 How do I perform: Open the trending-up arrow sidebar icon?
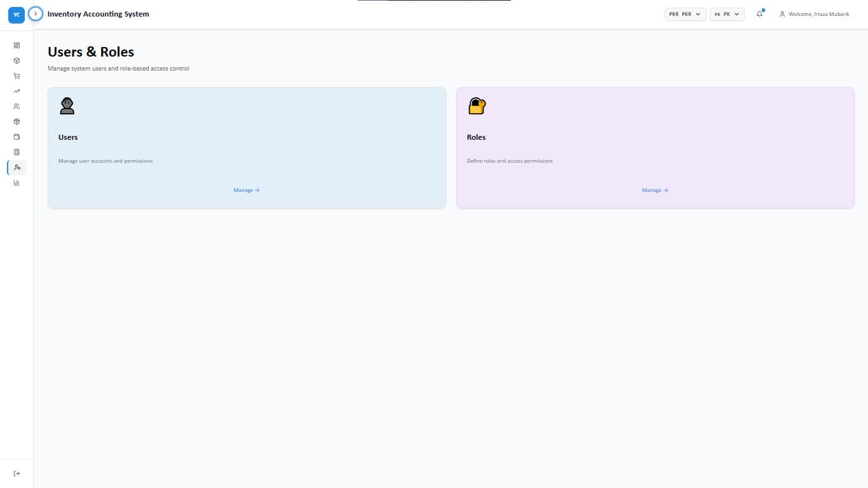pos(17,91)
